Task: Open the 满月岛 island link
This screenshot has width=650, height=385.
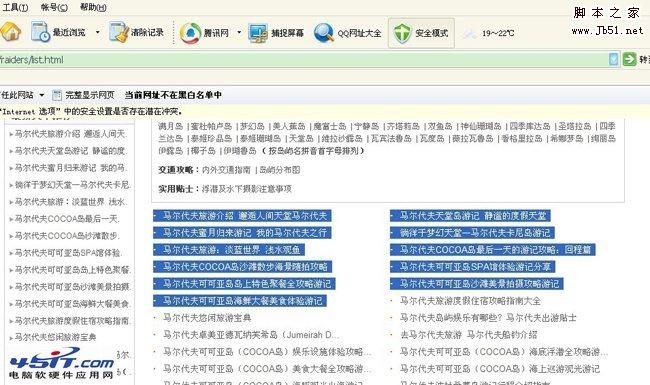Action: tap(170, 126)
